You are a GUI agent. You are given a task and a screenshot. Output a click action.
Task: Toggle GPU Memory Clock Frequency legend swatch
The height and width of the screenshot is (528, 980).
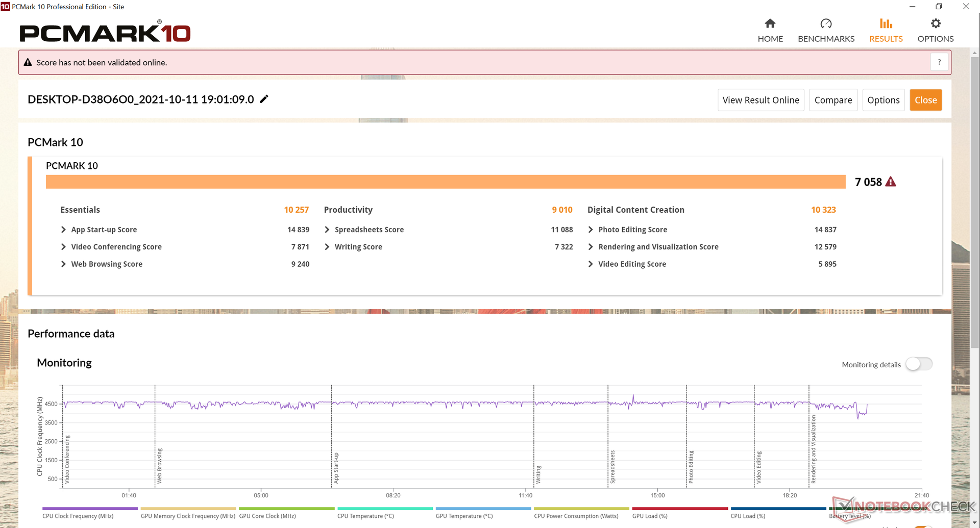tap(188, 509)
